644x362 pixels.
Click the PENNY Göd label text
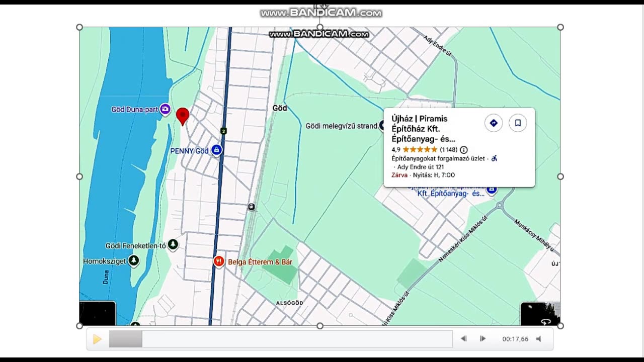[189, 151]
